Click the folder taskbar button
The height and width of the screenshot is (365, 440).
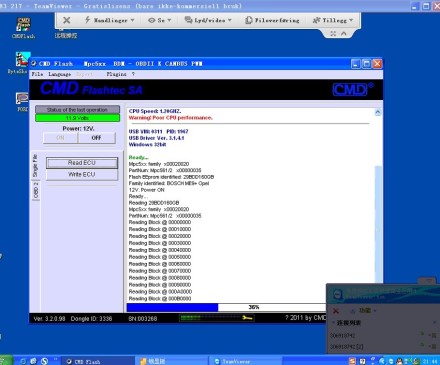point(172,361)
